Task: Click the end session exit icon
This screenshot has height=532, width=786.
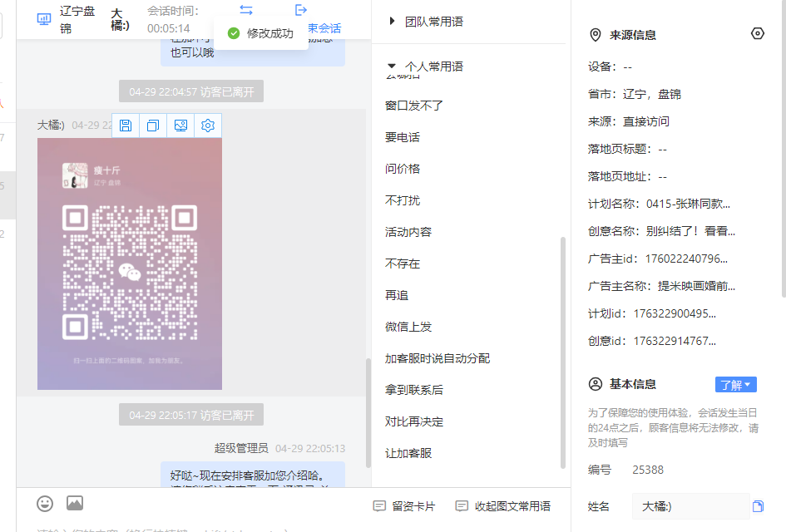Action: tap(301, 10)
